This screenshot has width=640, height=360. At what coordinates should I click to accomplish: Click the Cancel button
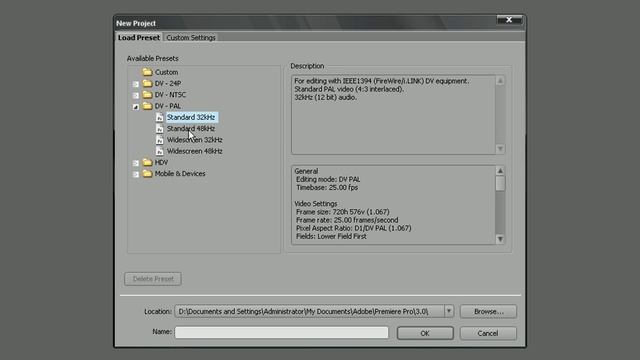(x=488, y=333)
